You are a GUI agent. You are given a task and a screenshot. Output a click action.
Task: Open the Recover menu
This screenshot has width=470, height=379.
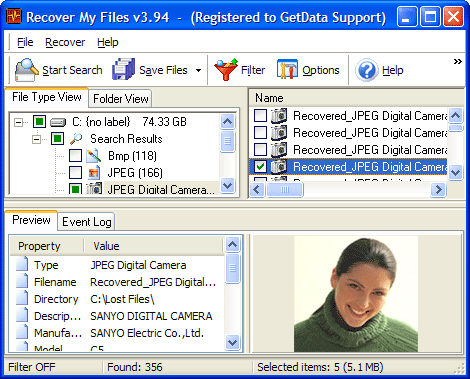click(x=65, y=42)
